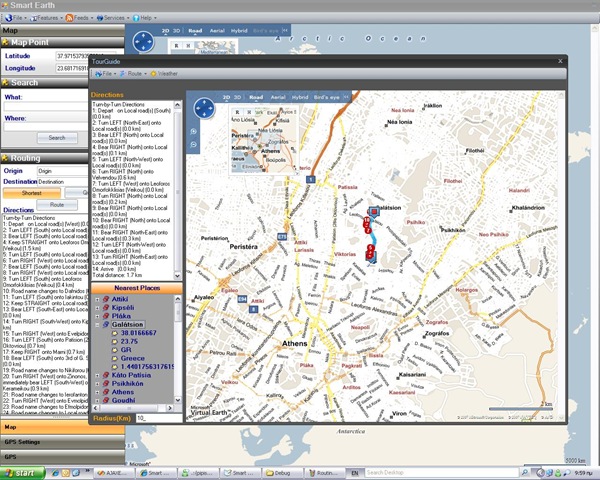Click the yellow icon beside 38.0166667
Screen dimensions: 600x480
pyautogui.click(x=114, y=333)
